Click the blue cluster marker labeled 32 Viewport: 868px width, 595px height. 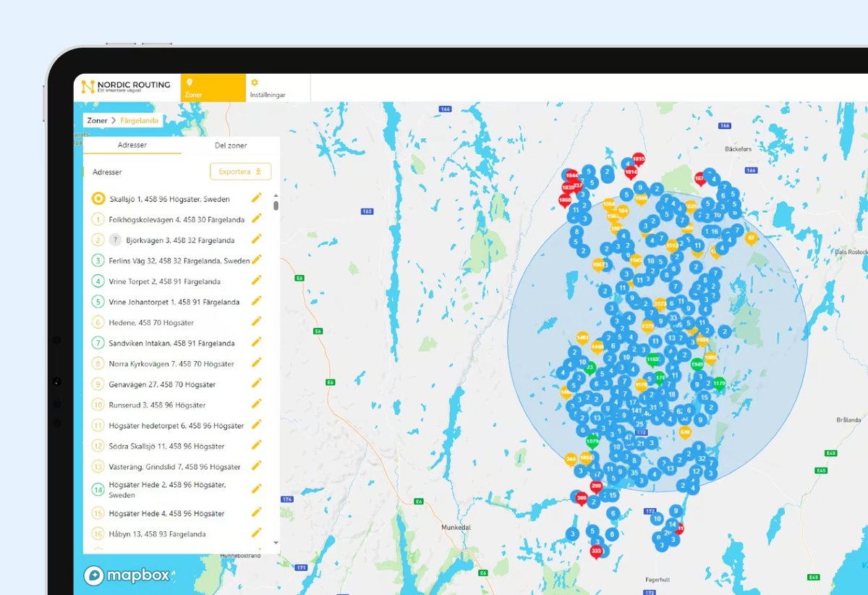point(701,458)
